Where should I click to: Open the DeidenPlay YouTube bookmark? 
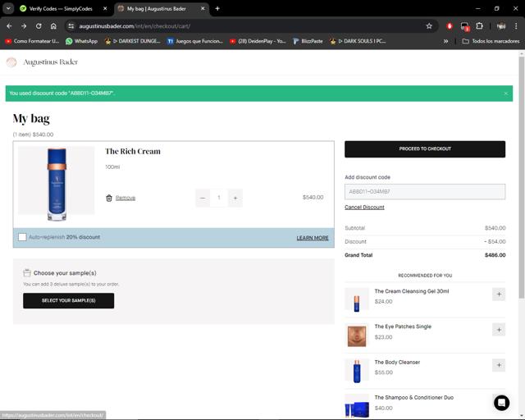click(x=258, y=41)
